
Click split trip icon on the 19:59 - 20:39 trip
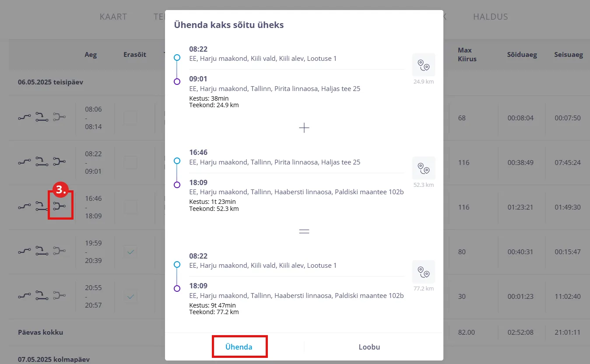[x=42, y=251]
